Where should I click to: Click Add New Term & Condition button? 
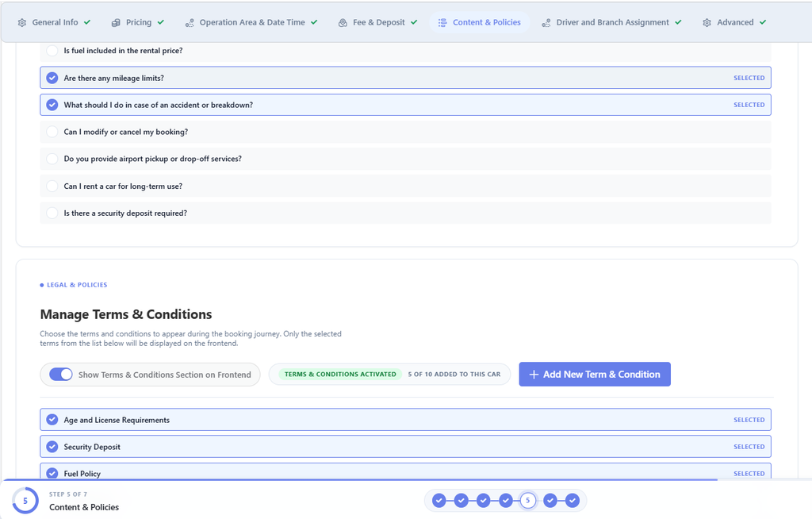595,375
